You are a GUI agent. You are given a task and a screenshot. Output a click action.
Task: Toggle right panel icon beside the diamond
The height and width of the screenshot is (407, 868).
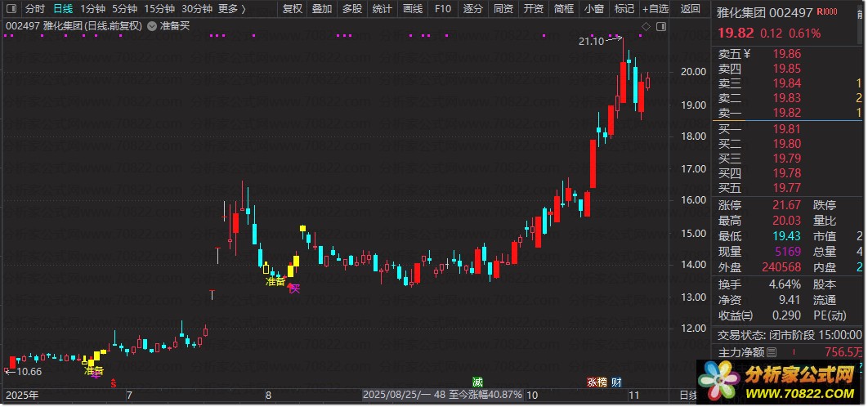point(661,26)
